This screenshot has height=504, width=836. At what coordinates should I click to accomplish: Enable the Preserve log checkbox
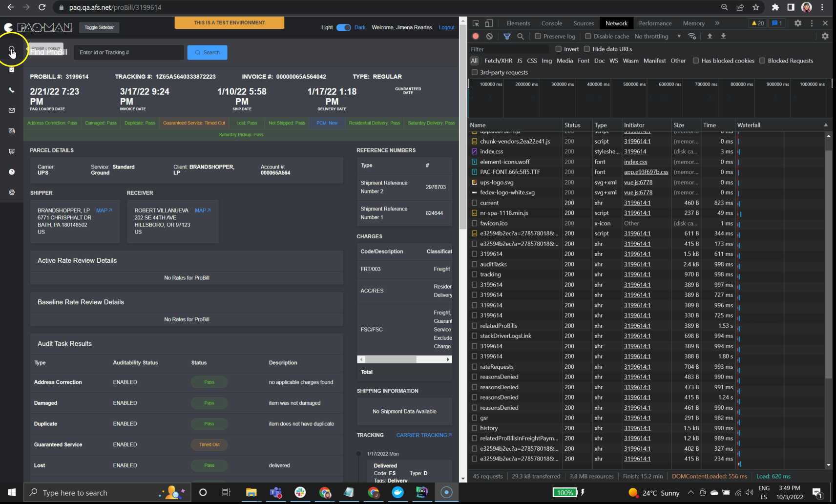coord(538,36)
